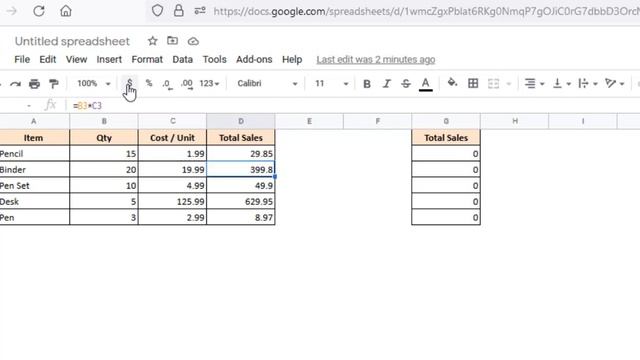Open the 123 more formats dropdown
Screen dimensions: 640x360
click(x=209, y=84)
